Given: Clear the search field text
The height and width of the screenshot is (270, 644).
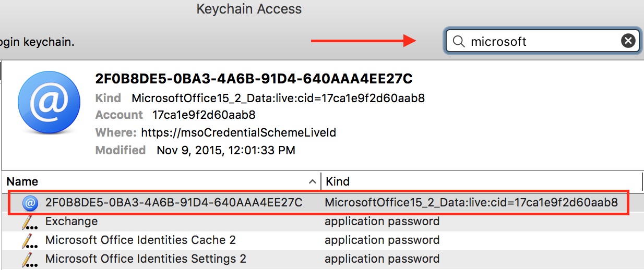Looking at the screenshot, I should pos(628,41).
